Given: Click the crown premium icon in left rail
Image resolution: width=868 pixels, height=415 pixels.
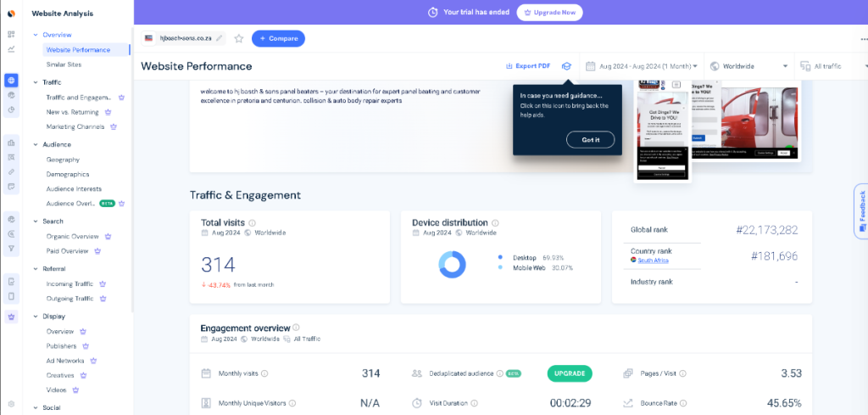Looking at the screenshot, I should pyautogui.click(x=11, y=317).
